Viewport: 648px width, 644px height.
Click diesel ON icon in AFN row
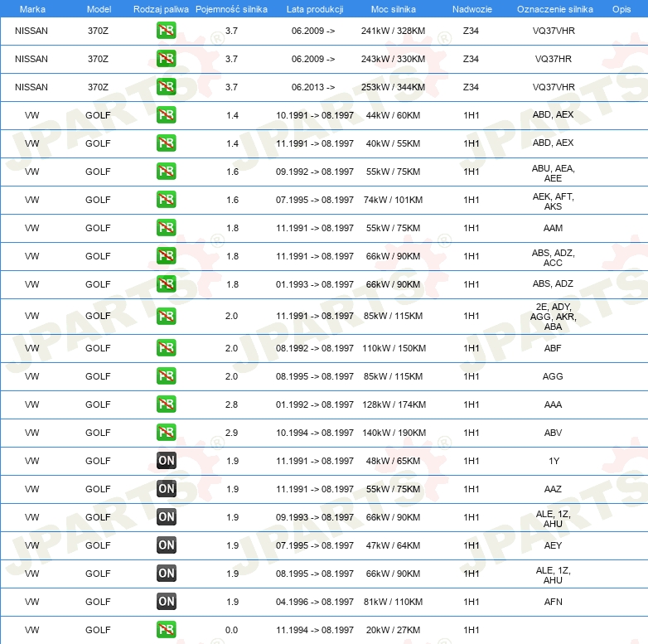point(166,601)
